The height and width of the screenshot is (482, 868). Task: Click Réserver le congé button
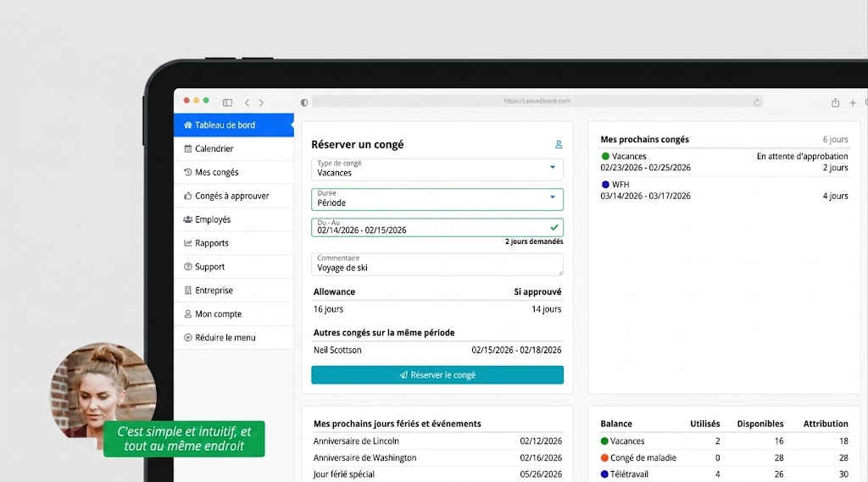pyautogui.click(x=437, y=375)
